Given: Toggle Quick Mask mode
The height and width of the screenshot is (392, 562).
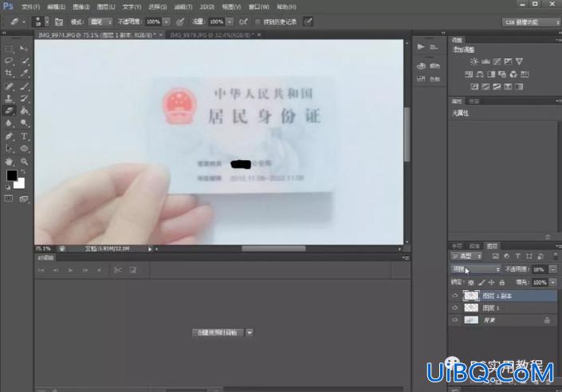Looking at the screenshot, I should [x=9, y=198].
